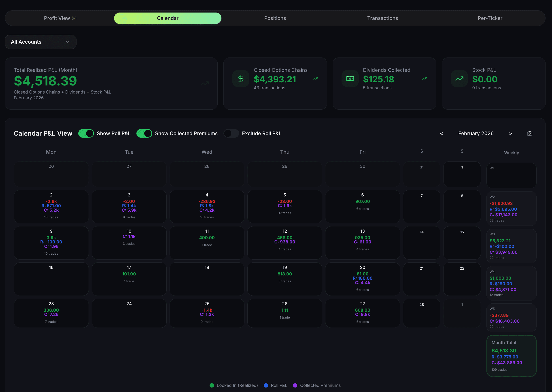Click the banknote Dividends Collected icon
The height and width of the screenshot is (392, 552).
[350, 79]
